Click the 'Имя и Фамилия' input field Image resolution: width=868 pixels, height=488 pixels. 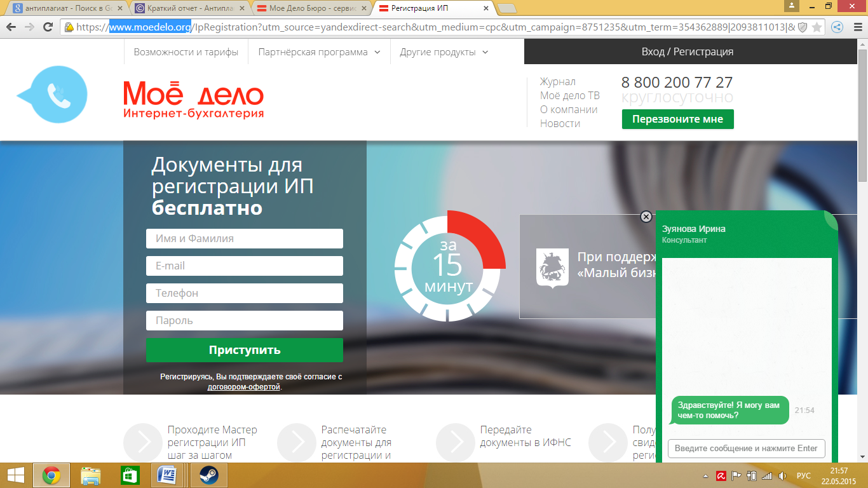245,239
